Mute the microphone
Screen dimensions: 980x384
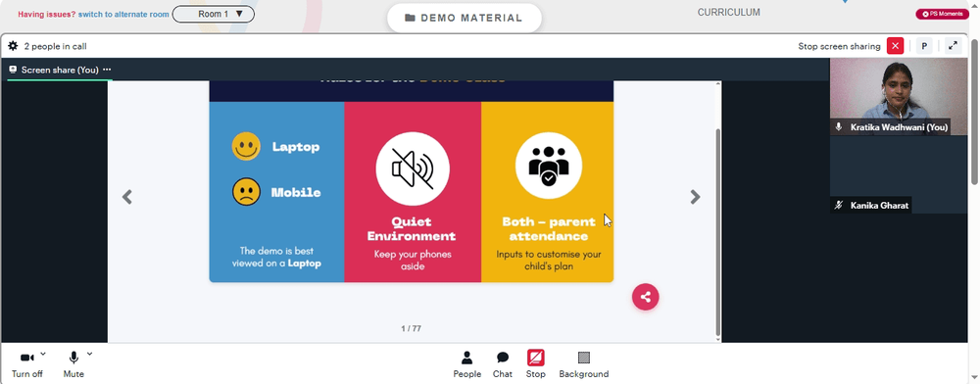[x=73, y=364]
